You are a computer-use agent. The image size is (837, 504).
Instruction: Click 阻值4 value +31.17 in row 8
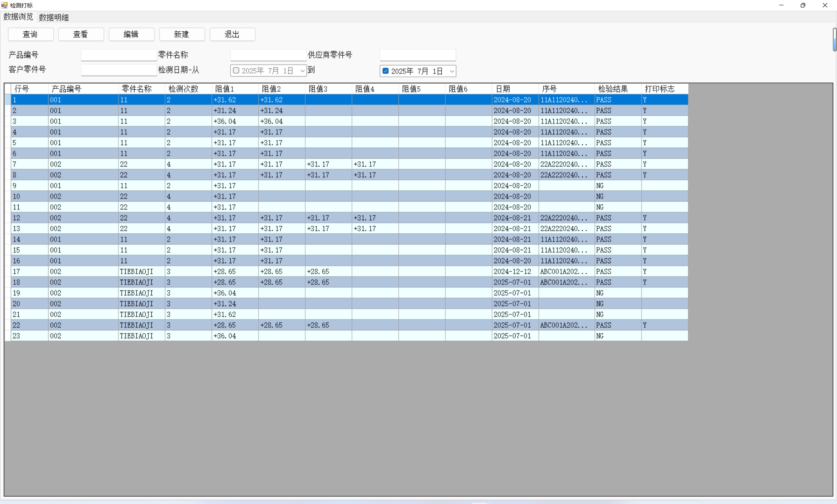pyautogui.click(x=375, y=175)
